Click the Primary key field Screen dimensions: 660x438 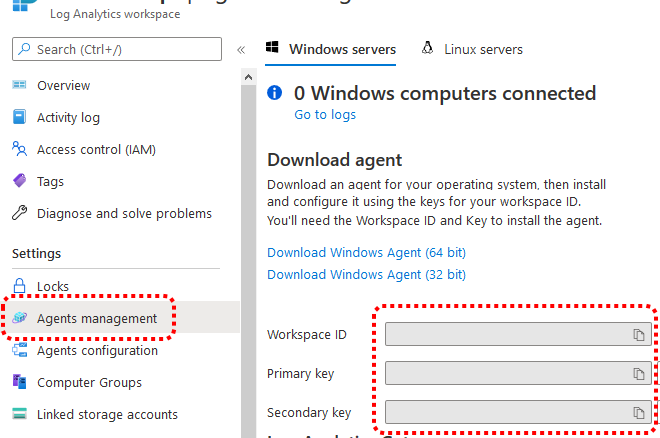(519, 373)
